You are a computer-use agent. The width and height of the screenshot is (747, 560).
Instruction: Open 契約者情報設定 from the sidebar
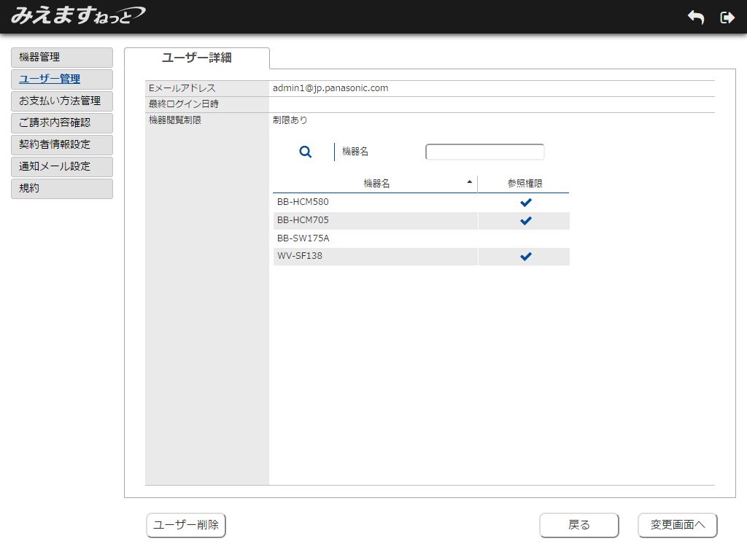coord(62,145)
